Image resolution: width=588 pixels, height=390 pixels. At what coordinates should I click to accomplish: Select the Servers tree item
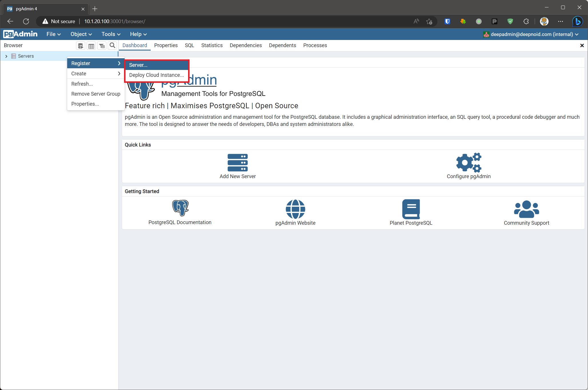[x=26, y=56]
